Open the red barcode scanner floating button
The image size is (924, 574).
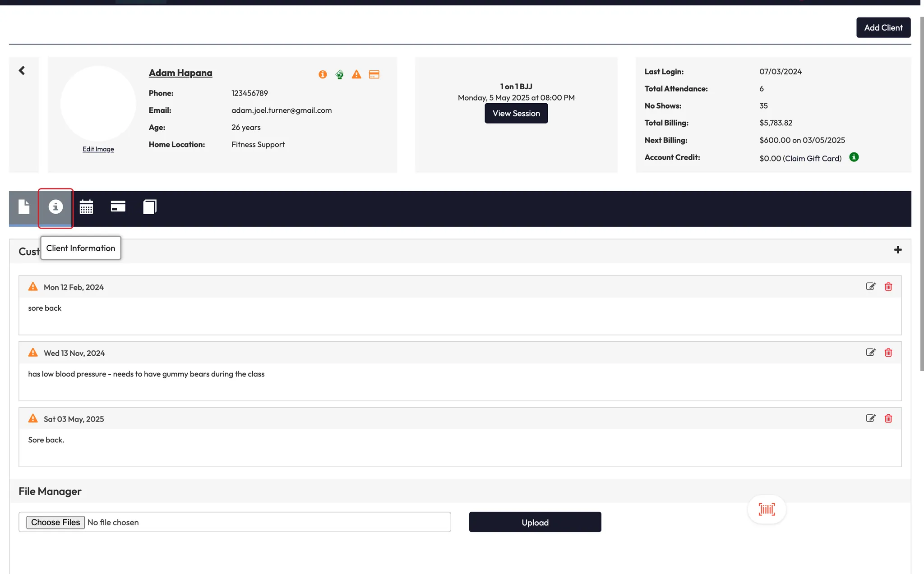coord(767,510)
